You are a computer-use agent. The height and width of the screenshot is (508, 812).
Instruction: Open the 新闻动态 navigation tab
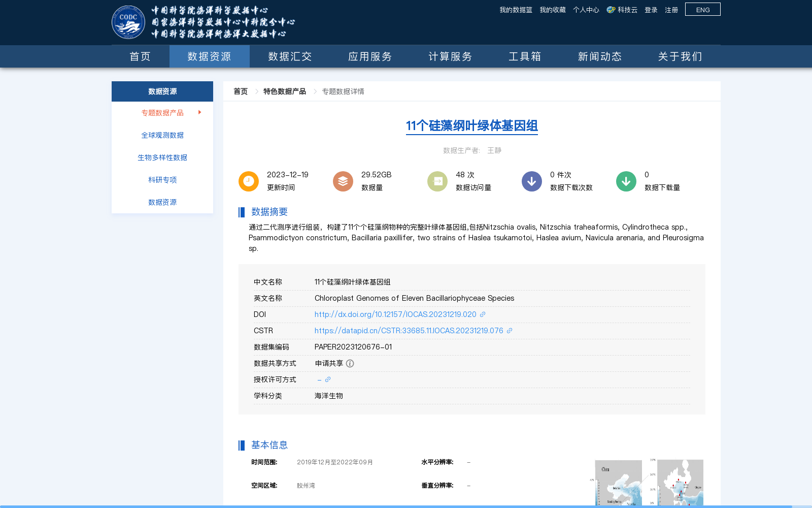pyautogui.click(x=600, y=56)
